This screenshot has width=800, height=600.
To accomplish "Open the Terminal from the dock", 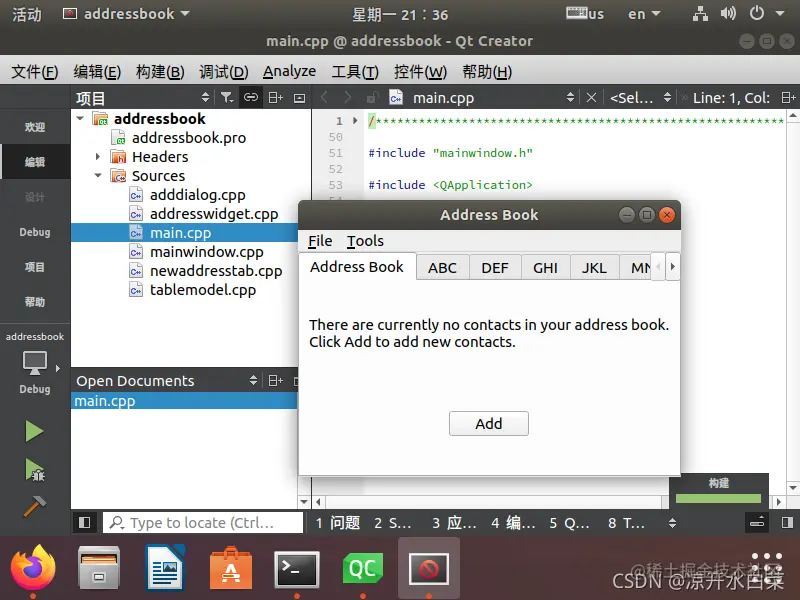I will click(x=297, y=568).
